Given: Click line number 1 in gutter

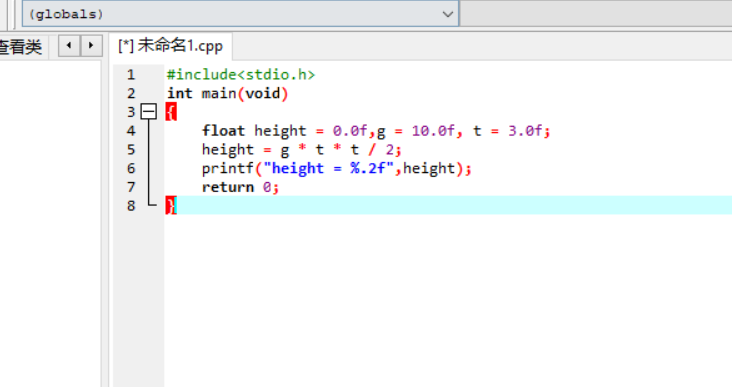Looking at the screenshot, I should pos(131,75).
